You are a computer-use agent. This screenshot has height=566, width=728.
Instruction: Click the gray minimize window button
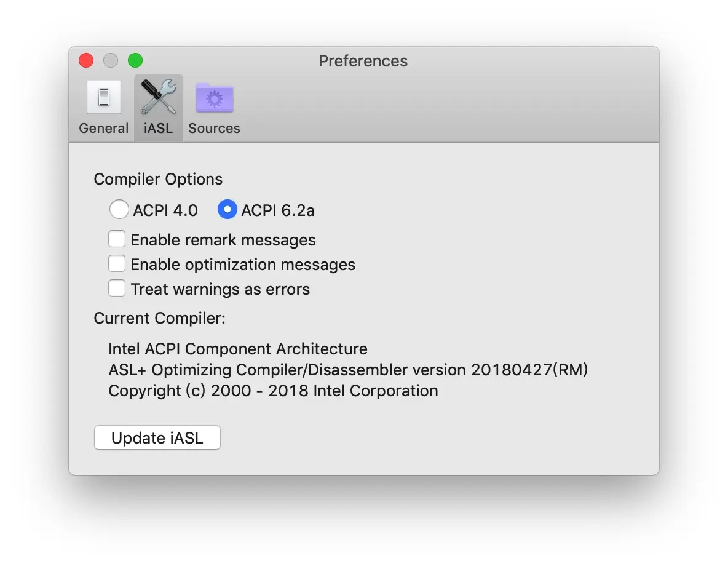(x=111, y=60)
